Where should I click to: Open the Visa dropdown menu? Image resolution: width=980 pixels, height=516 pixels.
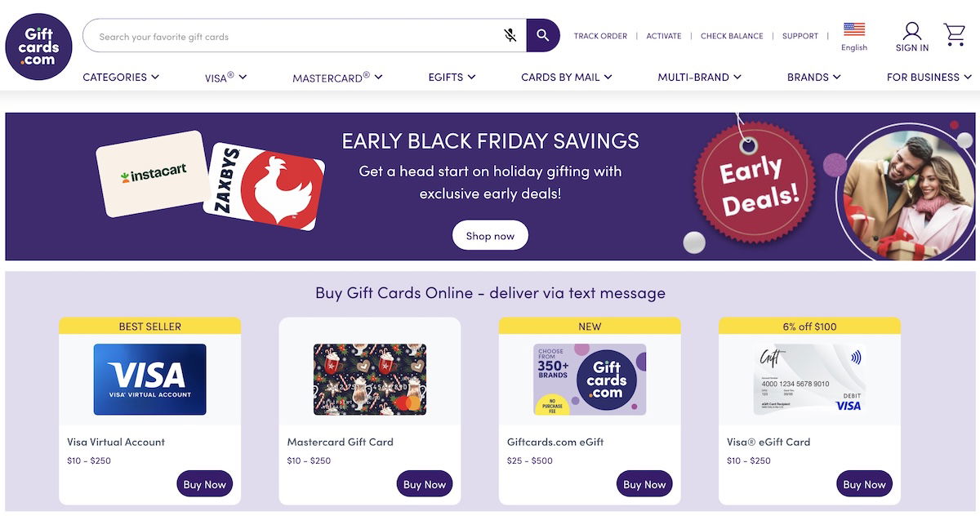tap(225, 78)
